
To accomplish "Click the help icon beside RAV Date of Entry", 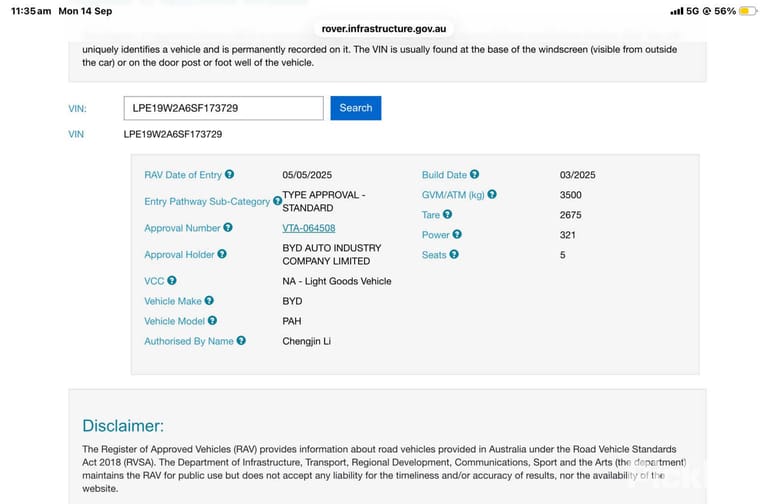I will pos(229,174).
